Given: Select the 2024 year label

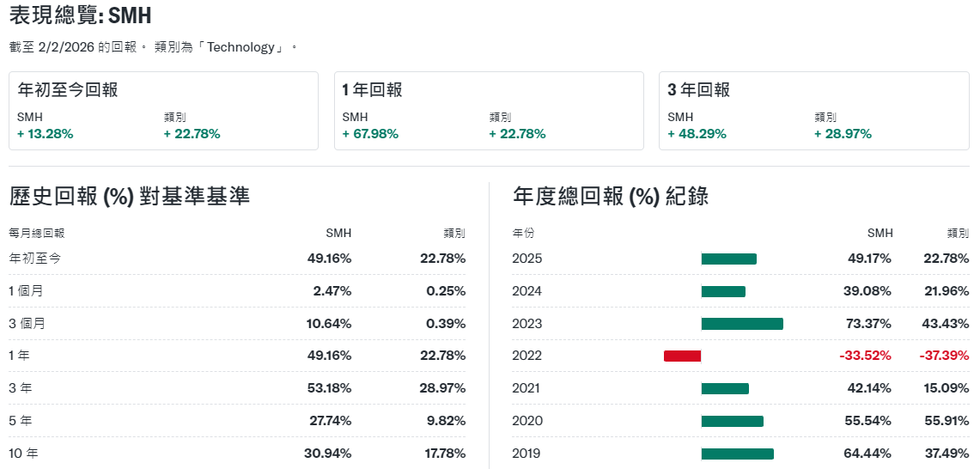Looking at the screenshot, I should (527, 291).
